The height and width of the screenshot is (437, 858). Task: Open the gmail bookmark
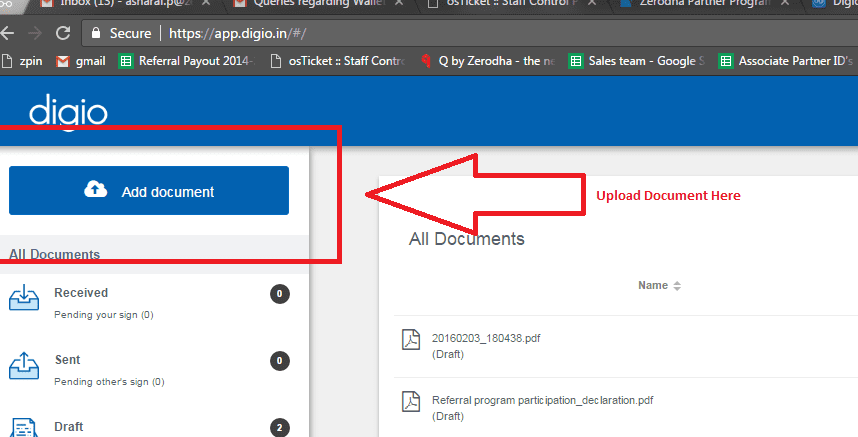point(81,61)
